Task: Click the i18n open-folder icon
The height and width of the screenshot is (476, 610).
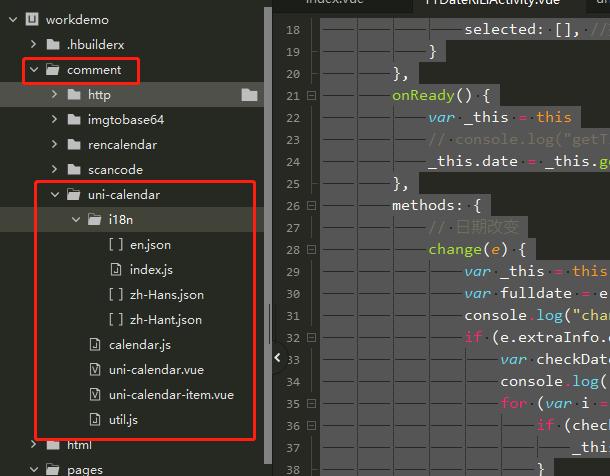Action: coord(95,219)
